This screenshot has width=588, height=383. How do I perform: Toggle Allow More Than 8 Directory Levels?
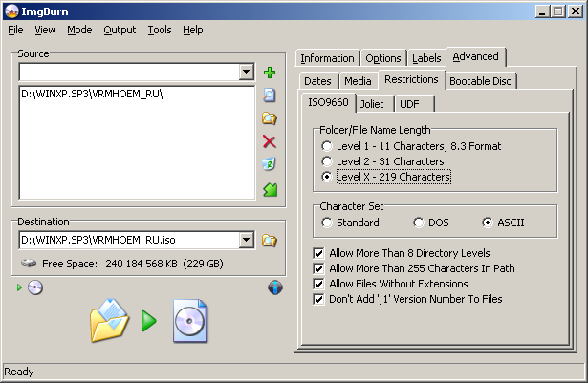coord(318,253)
